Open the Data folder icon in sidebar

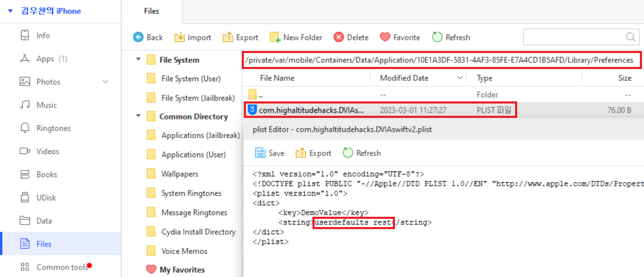tap(25, 221)
